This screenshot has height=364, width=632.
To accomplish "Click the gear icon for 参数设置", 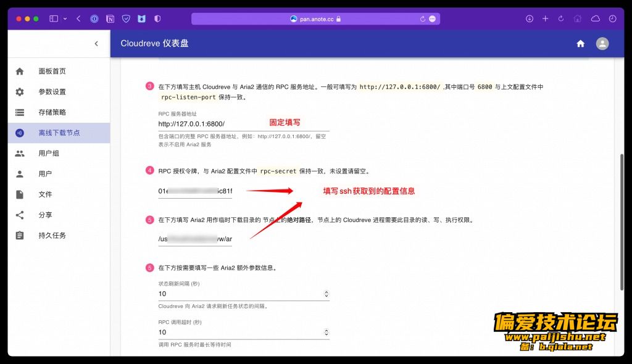I will [x=19, y=92].
